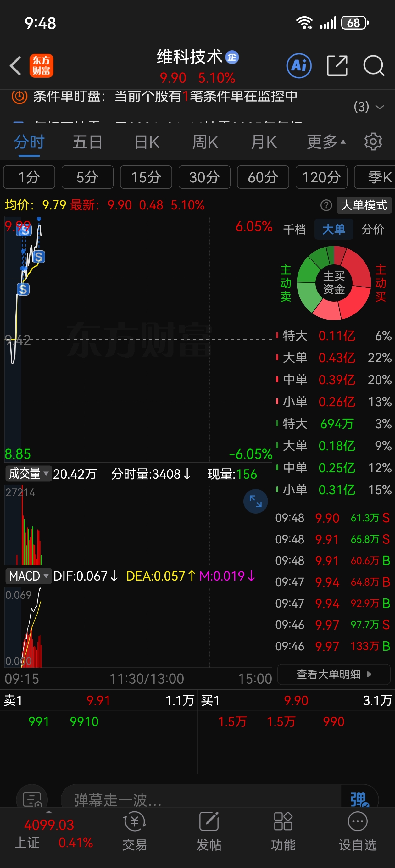The height and width of the screenshot is (868, 395).
Task: Switch to the 日K tab
Action: pos(147,142)
